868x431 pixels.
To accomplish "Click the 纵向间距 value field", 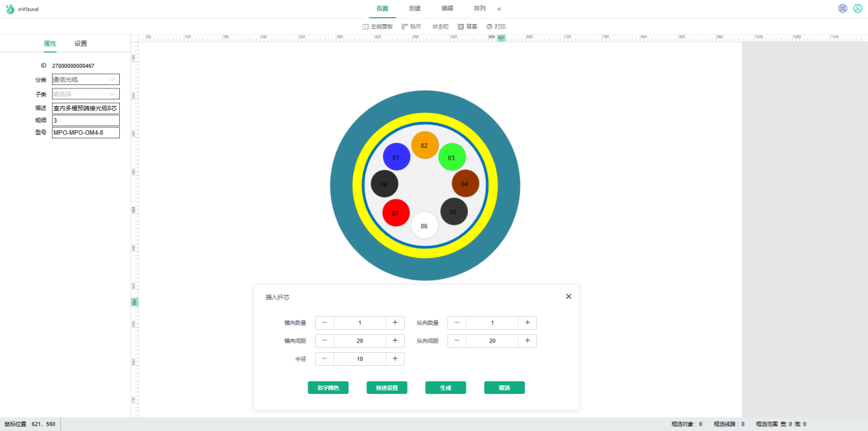I will 492,341.
